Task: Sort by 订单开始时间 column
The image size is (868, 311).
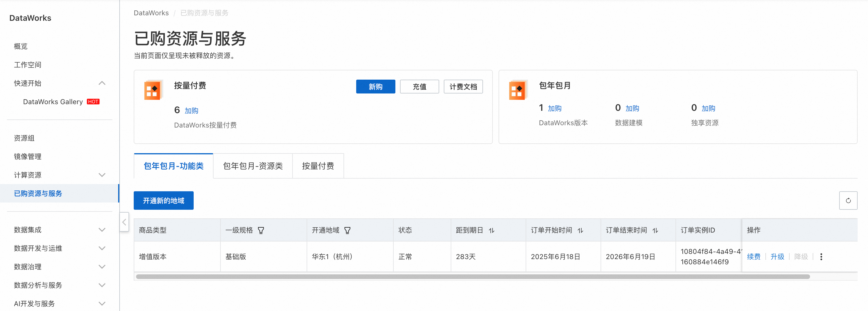Action: coord(580,231)
